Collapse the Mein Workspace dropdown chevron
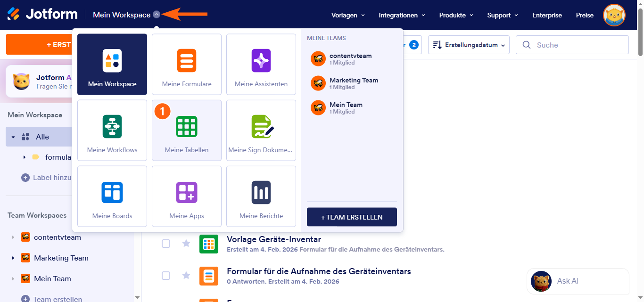This screenshot has width=644, height=302. click(156, 14)
